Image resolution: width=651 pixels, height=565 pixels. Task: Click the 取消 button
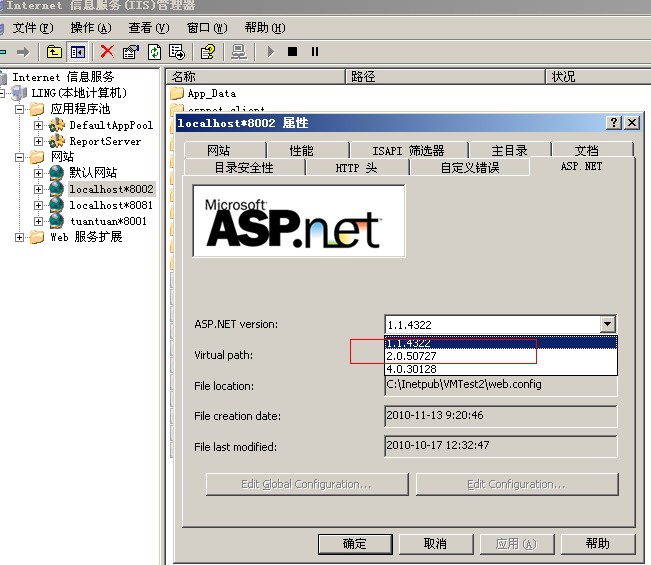pos(436,544)
